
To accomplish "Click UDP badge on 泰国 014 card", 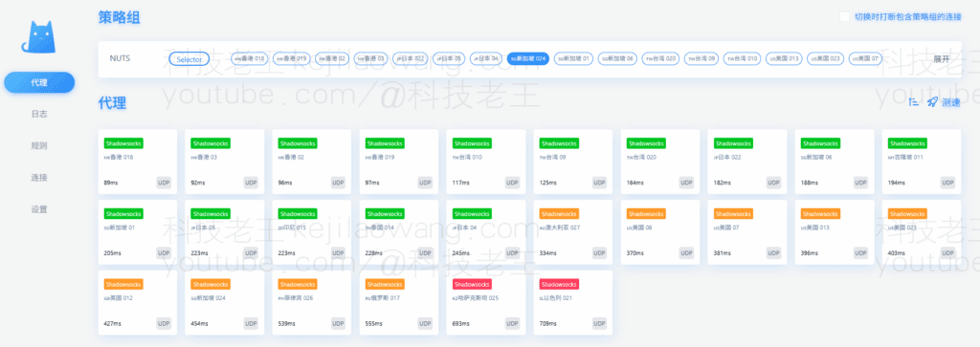I will pyautogui.click(x=425, y=253).
